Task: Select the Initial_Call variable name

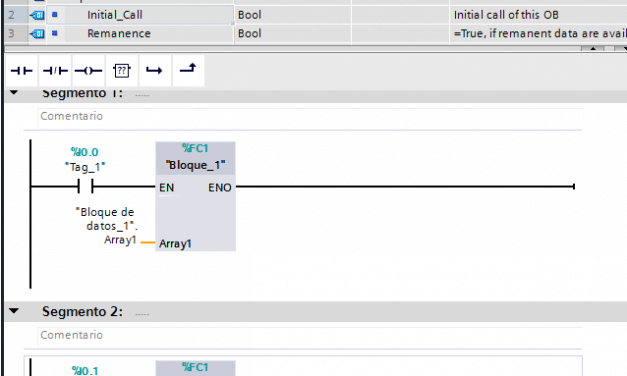Action: [115, 15]
